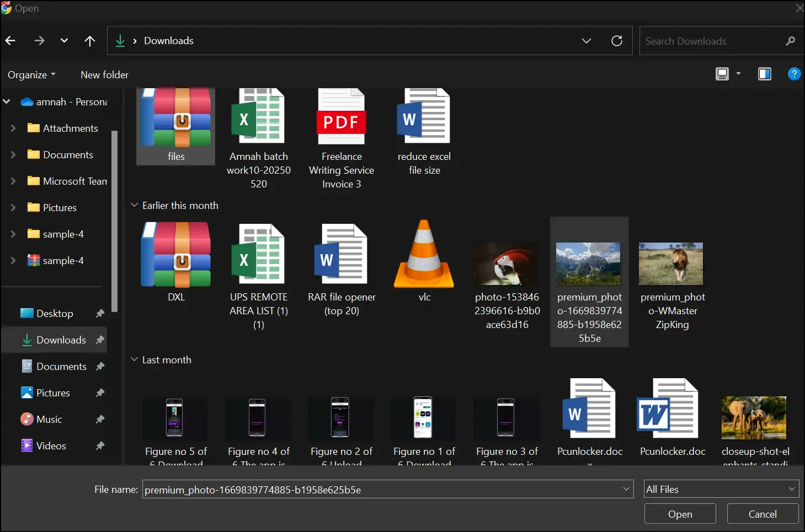Select Figure no 5 of 6 image
805x532 pixels.
click(176, 430)
